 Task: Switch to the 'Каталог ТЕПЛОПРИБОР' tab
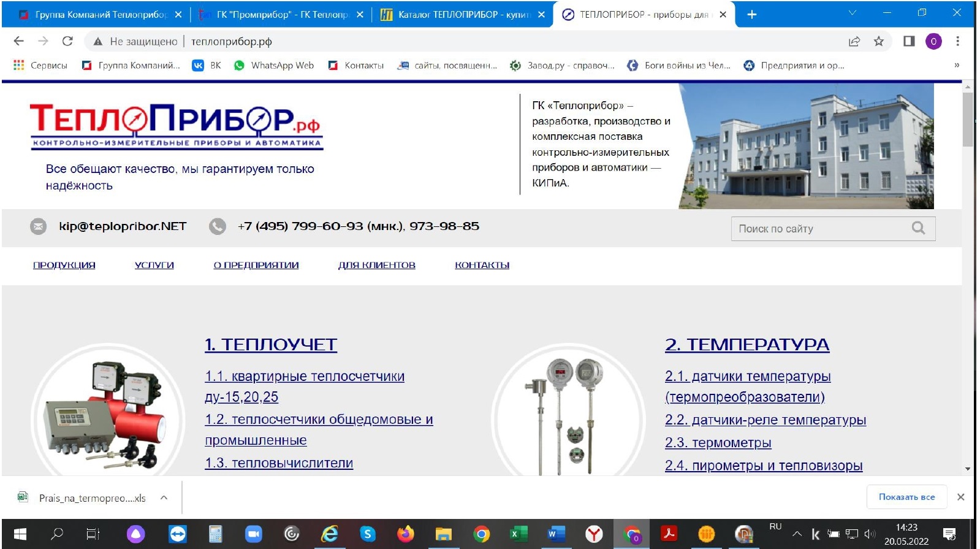pos(457,14)
